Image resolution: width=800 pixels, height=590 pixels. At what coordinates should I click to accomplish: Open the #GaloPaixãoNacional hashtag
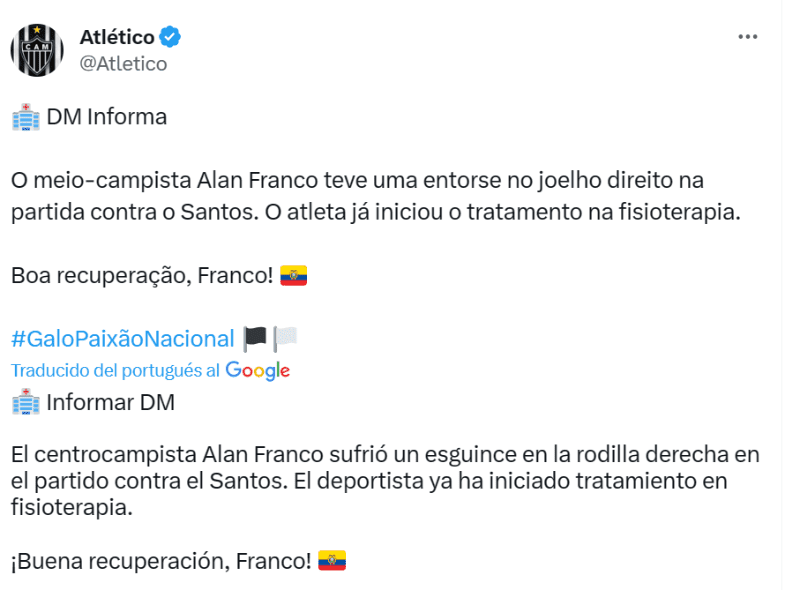(x=122, y=338)
